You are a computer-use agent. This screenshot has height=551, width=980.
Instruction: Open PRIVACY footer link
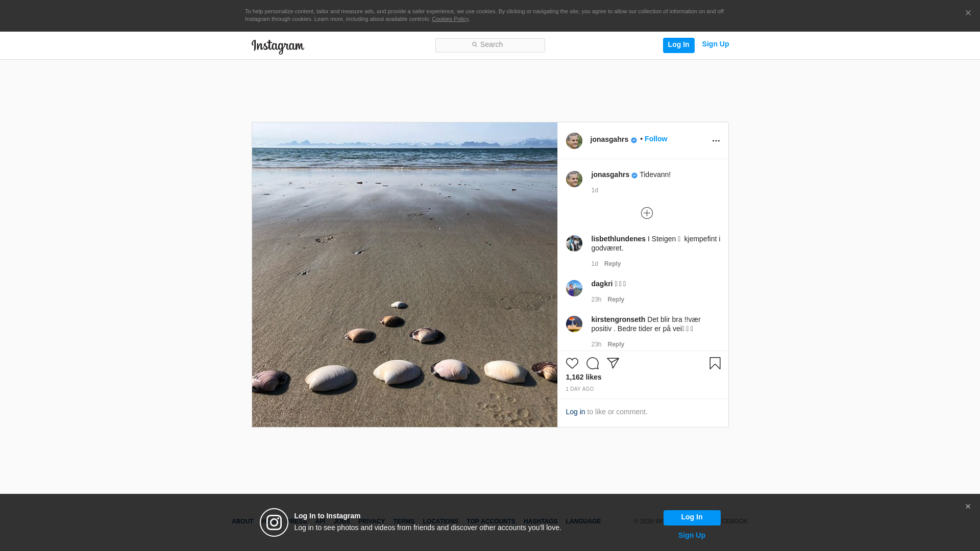(372, 521)
